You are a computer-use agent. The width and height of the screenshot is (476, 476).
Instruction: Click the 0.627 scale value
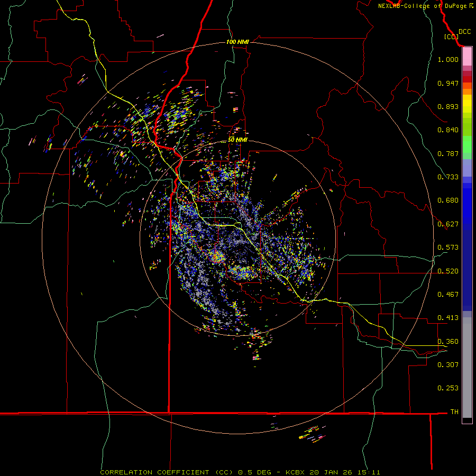click(448, 224)
